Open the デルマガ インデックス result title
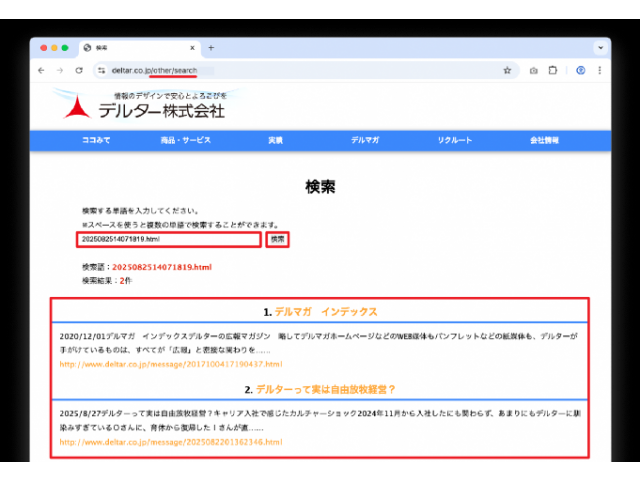Viewport: 640px width, 480px height. coord(326,311)
